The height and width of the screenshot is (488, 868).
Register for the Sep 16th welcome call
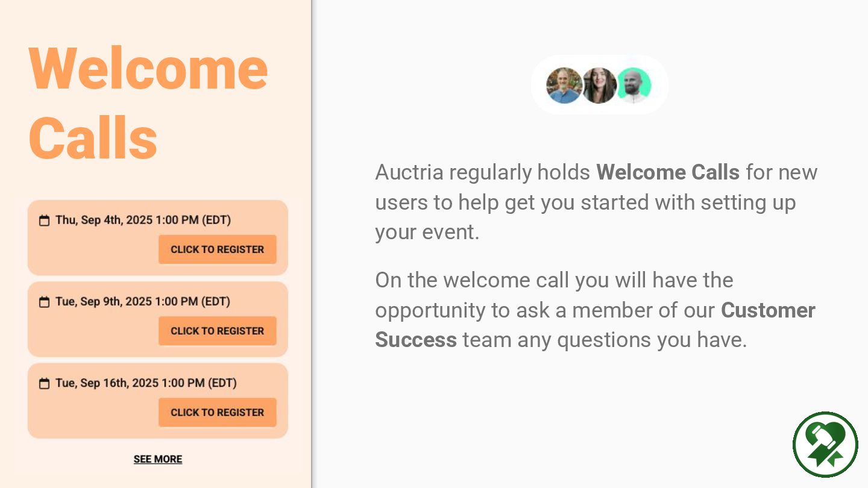(218, 412)
